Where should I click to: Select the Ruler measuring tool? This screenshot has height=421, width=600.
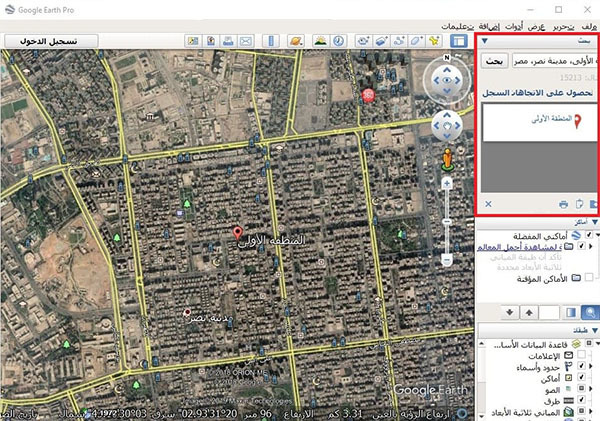[271, 41]
